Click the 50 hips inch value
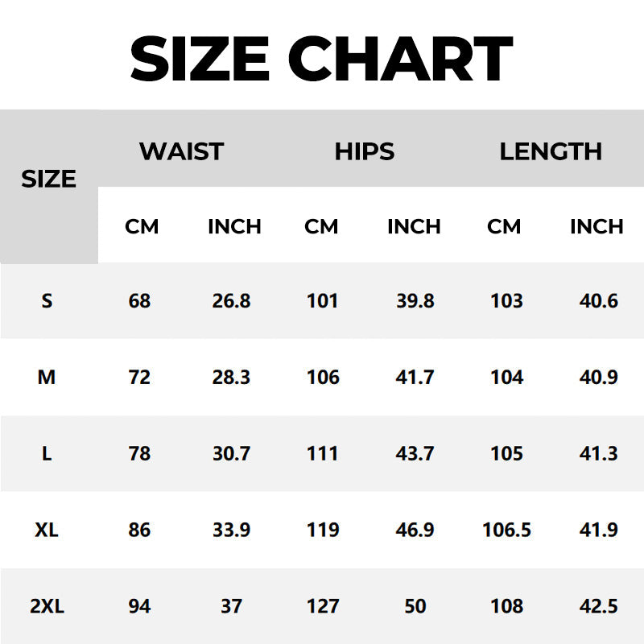The height and width of the screenshot is (644, 644). pos(415,606)
